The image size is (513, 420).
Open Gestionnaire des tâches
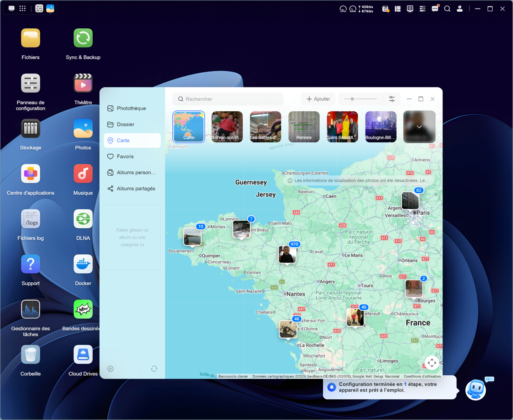pos(30,310)
